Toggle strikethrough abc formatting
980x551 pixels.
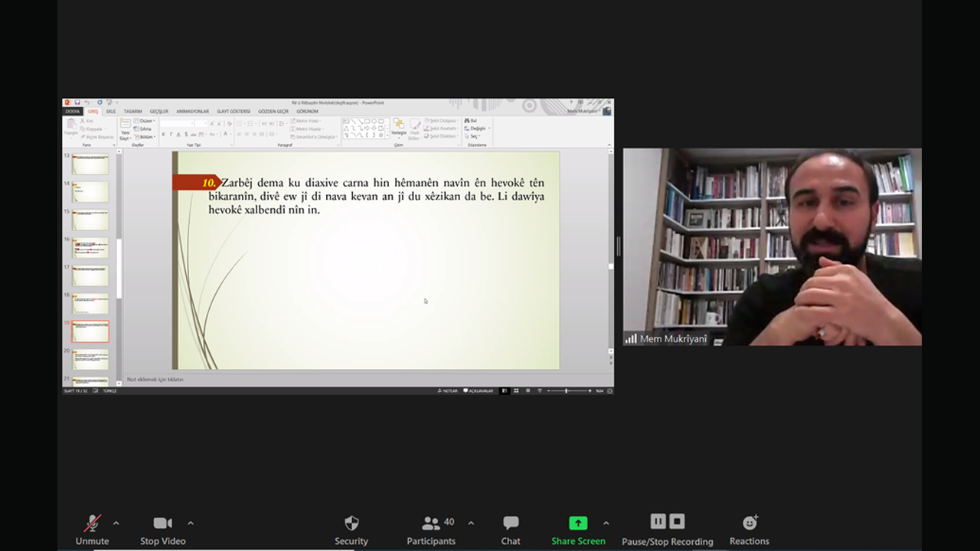(193, 134)
